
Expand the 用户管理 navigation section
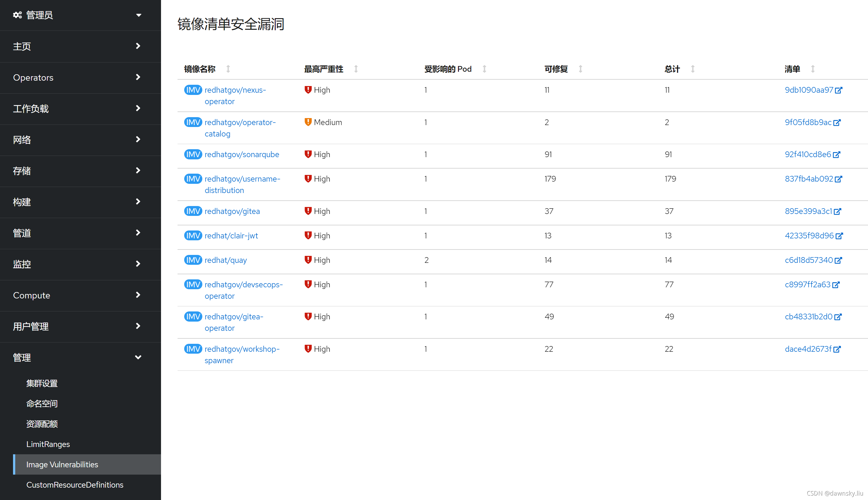point(80,326)
